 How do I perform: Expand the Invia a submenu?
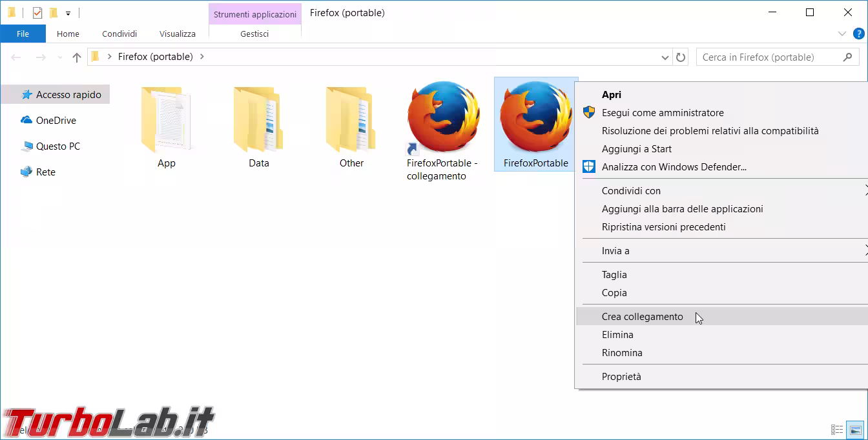[615, 251]
